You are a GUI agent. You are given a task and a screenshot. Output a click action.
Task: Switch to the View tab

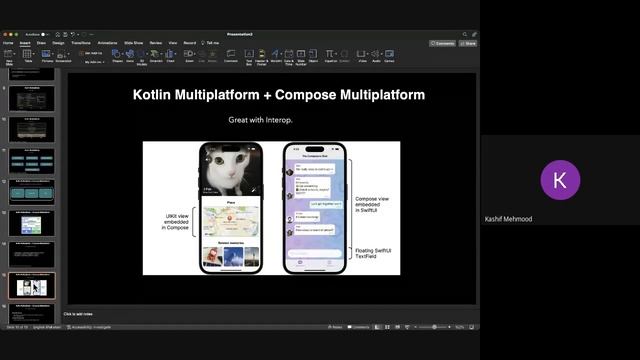[x=173, y=43]
